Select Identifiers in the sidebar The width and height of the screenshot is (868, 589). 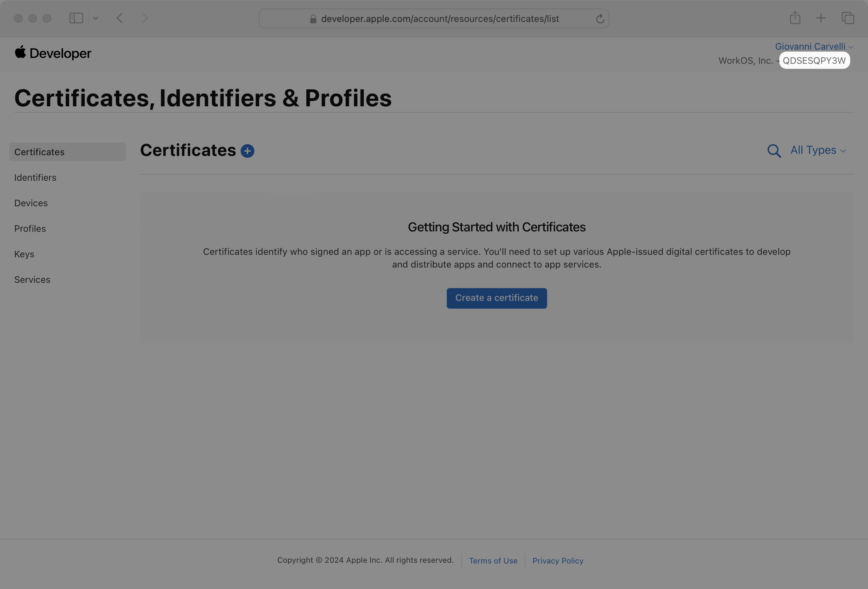[x=35, y=178]
